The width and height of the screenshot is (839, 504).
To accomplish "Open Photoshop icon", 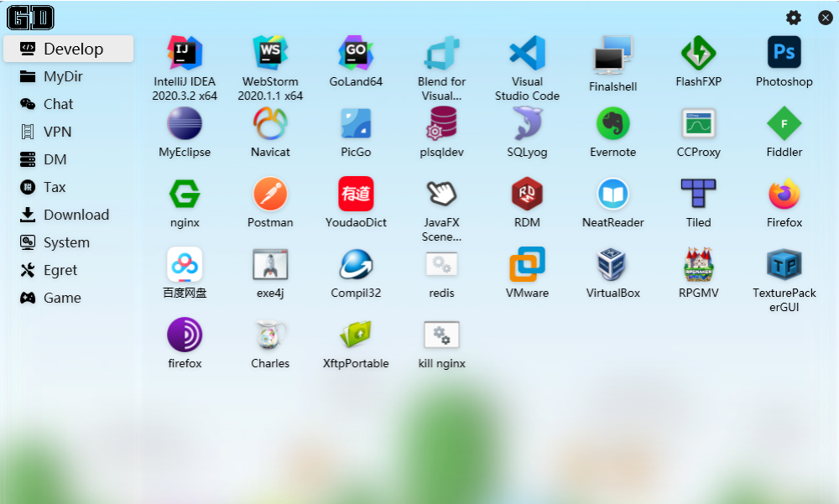I will (x=784, y=52).
